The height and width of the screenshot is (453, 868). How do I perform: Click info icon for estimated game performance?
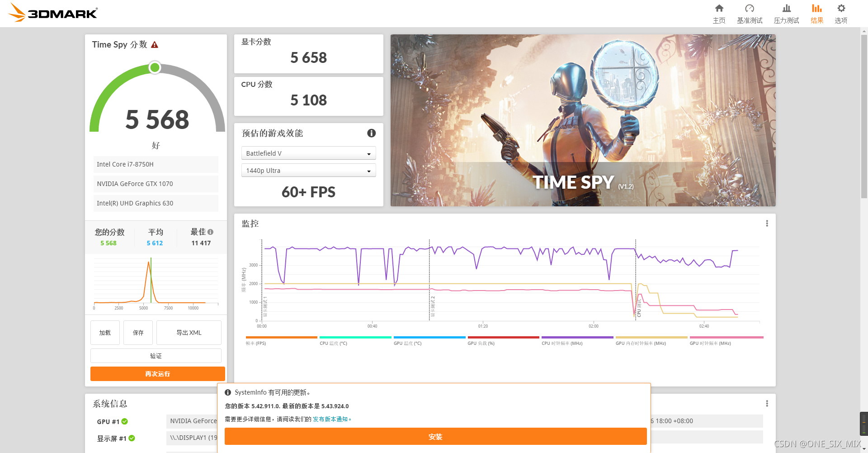click(x=372, y=133)
